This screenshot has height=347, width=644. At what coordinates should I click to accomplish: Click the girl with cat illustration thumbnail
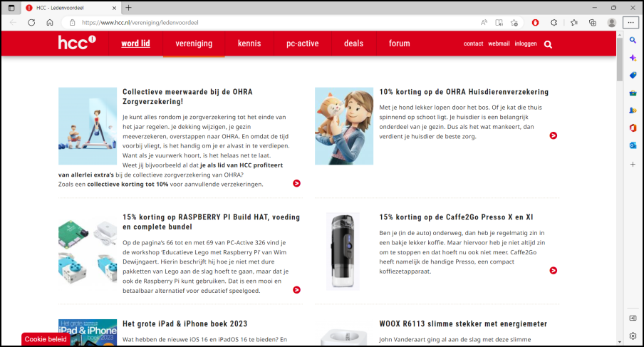[x=344, y=126]
